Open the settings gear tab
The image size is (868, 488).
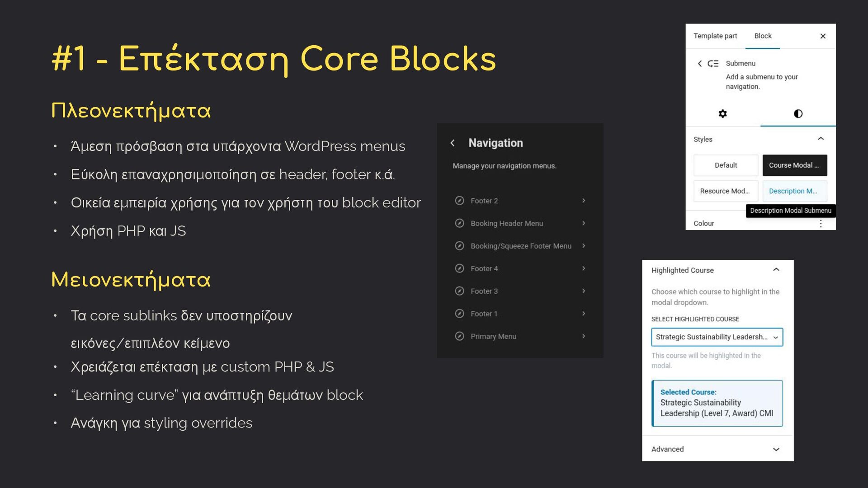(x=722, y=113)
